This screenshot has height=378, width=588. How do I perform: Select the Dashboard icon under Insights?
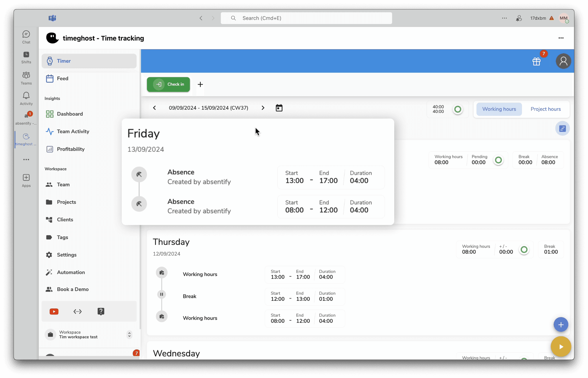click(50, 114)
